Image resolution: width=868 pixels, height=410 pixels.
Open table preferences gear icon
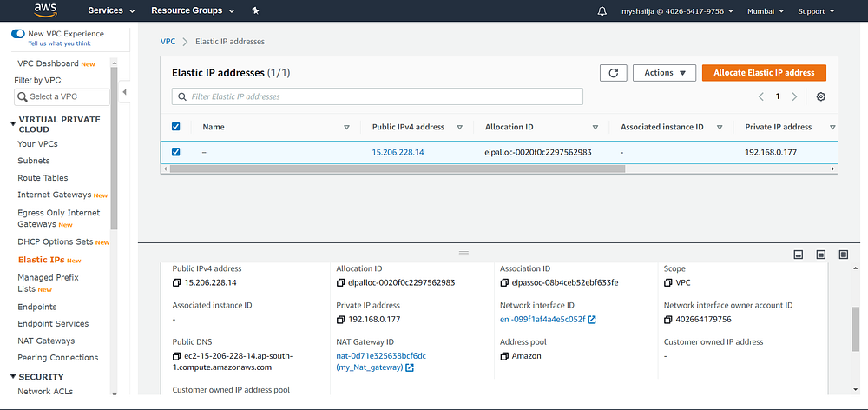click(821, 96)
